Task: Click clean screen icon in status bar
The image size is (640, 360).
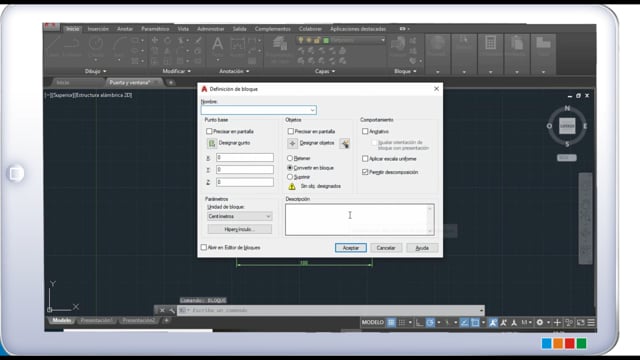Action: click(x=580, y=322)
